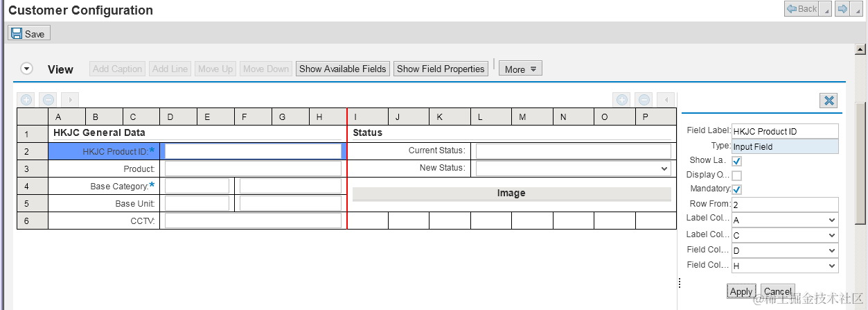
Task: Open the Label Column dropdown showing A
Action: tap(785, 220)
